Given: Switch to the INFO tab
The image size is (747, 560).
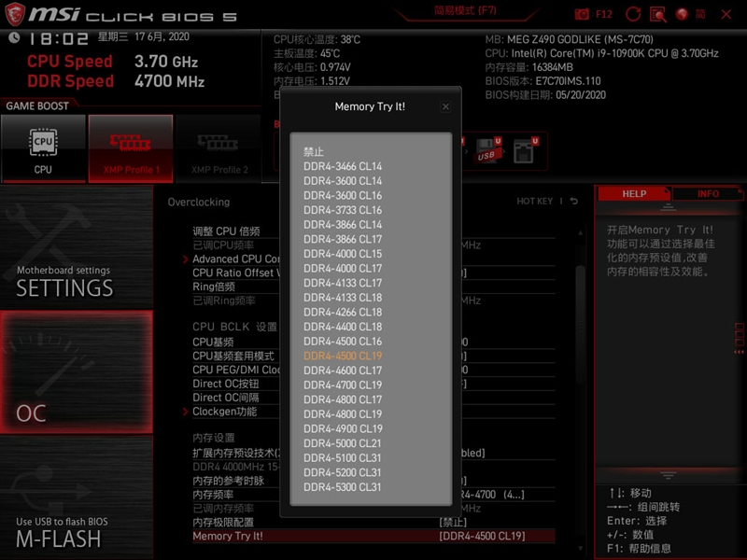Looking at the screenshot, I should (x=709, y=193).
